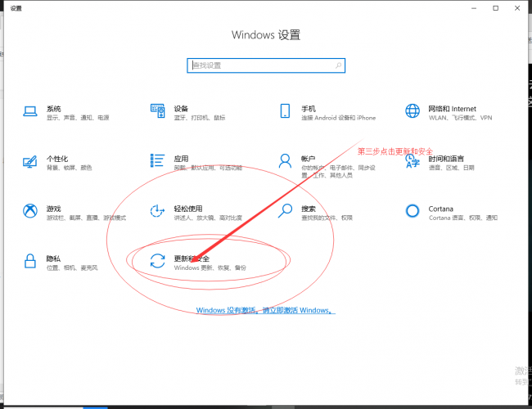Focus the 查找设置 search field

coord(266,65)
